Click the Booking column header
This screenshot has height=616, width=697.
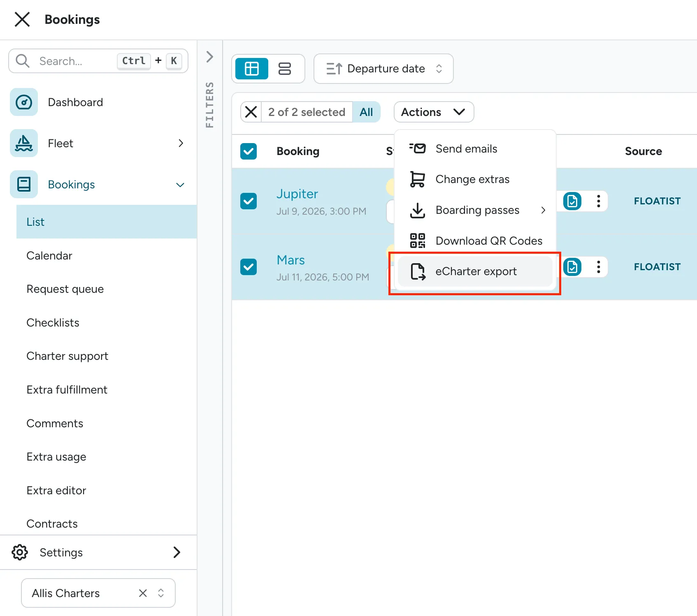pyautogui.click(x=298, y=151)
